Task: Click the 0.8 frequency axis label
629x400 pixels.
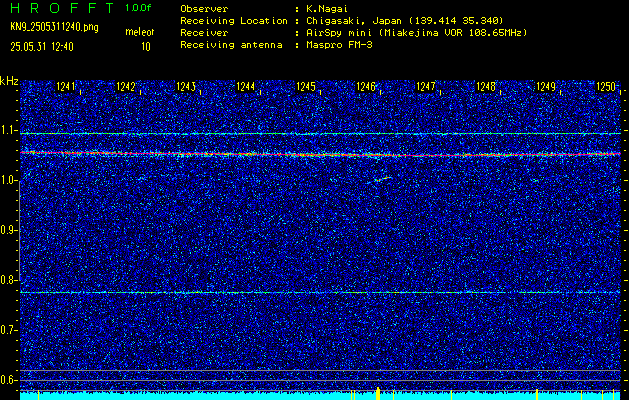Action: click(9, 280)
